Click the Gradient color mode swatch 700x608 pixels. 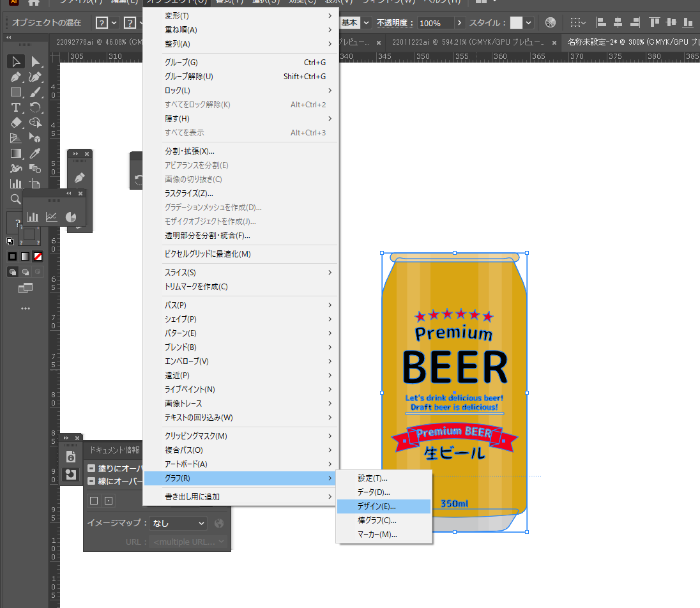point(25,257)
